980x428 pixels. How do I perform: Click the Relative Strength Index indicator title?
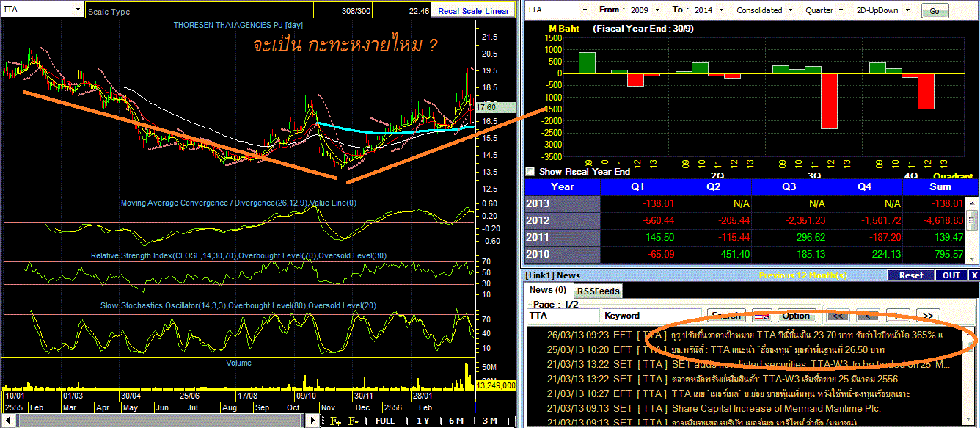pyautogui.click(x=238, y=255)
